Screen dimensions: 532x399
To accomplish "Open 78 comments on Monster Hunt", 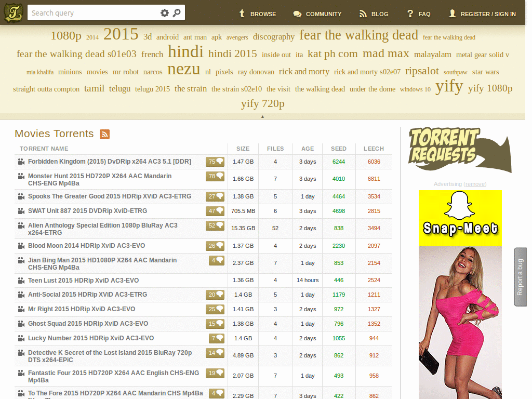I will coord(215,176).
